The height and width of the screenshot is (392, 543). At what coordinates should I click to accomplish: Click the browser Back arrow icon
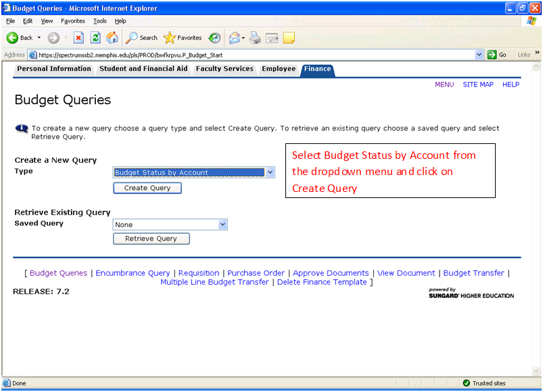click(x=12, y=38)
